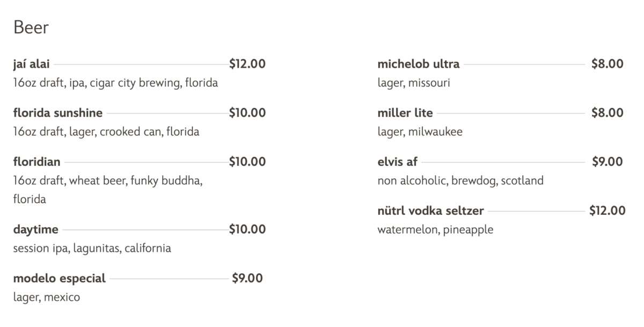Select the miller lite beer name

(x=405, y=113)
